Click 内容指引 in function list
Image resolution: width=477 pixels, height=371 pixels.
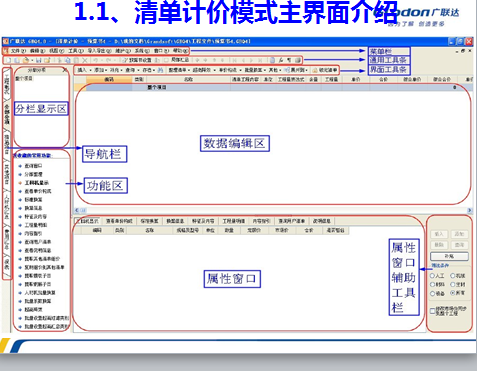(x=33, y=233)
